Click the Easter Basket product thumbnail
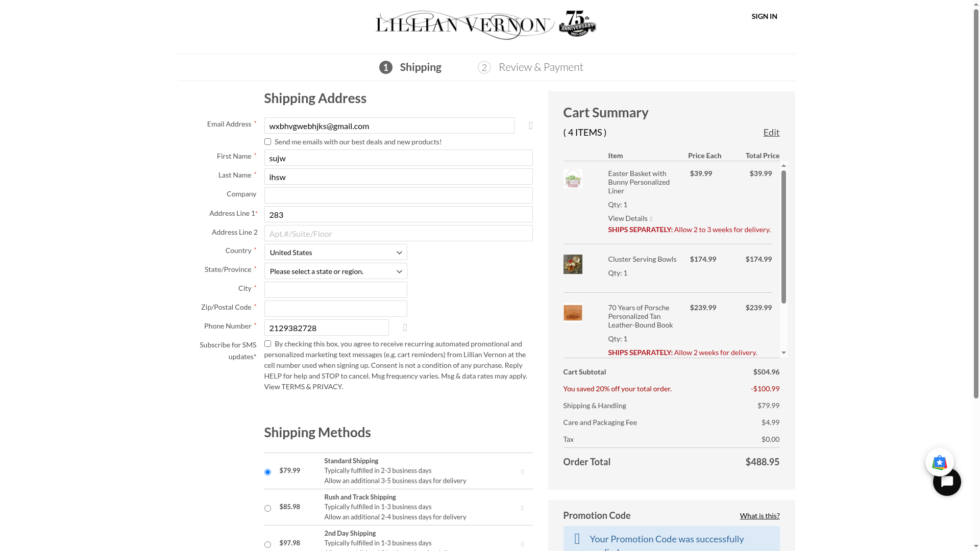Screen dimensions: 980x551 (x=572, y=179)
